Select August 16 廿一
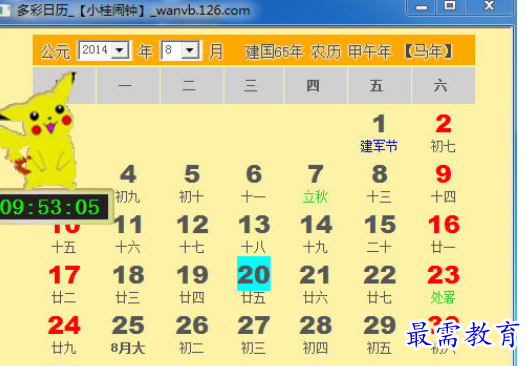The height and width of the screenshot is (366, 528). (443, 234)
